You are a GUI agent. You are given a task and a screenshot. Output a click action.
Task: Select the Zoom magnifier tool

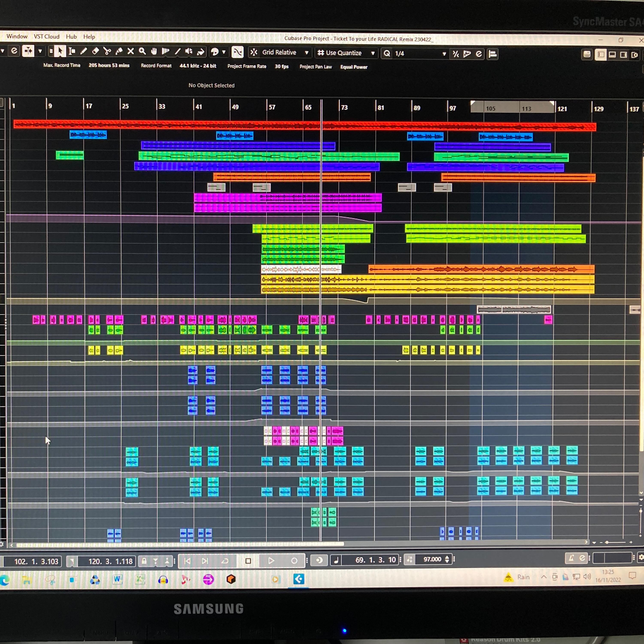(142, 51)
